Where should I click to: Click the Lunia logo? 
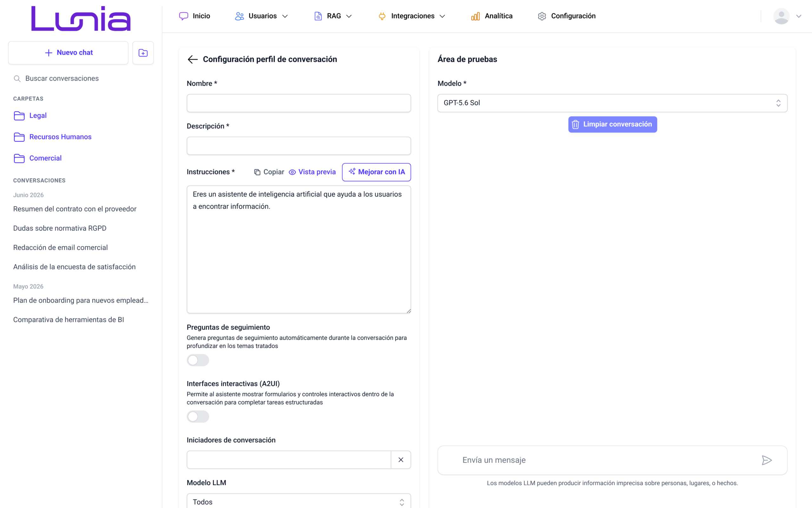point(81,18)
